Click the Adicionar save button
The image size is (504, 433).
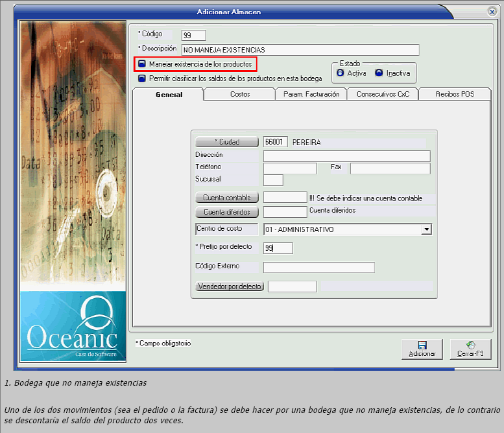pos(422,349)
